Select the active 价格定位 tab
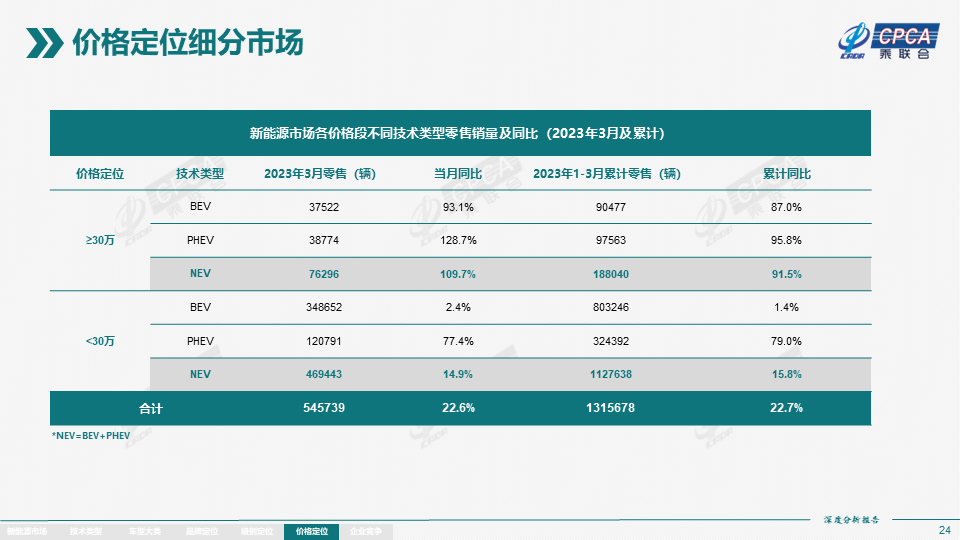The height and width of the screenshot is (540, 960). coord(312,532)
